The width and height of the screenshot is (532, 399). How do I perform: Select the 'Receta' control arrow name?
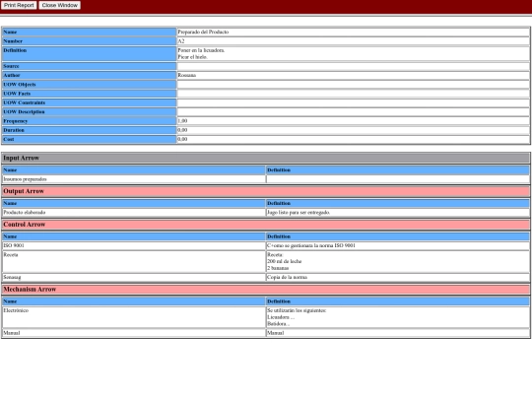tap(11, 255)
